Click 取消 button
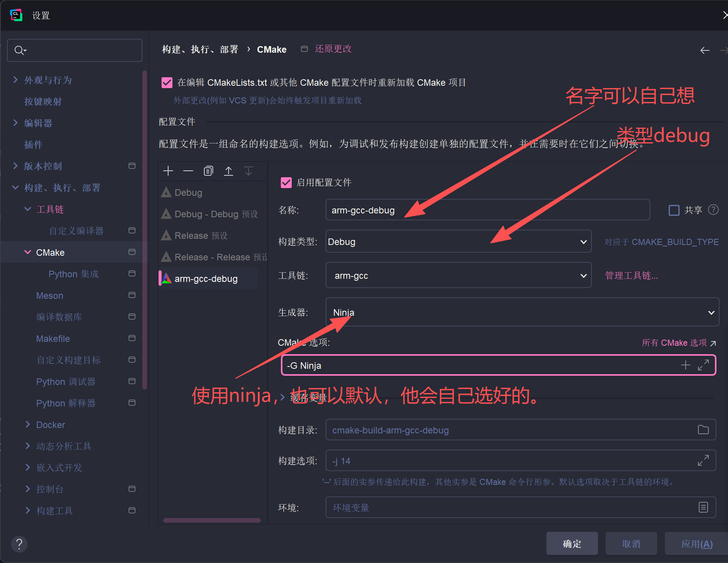 point(631,543)
